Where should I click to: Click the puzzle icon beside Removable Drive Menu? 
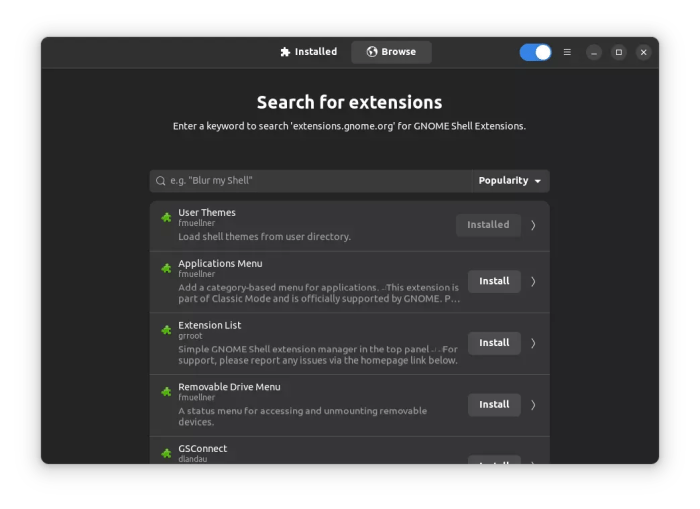pos(166,392)
